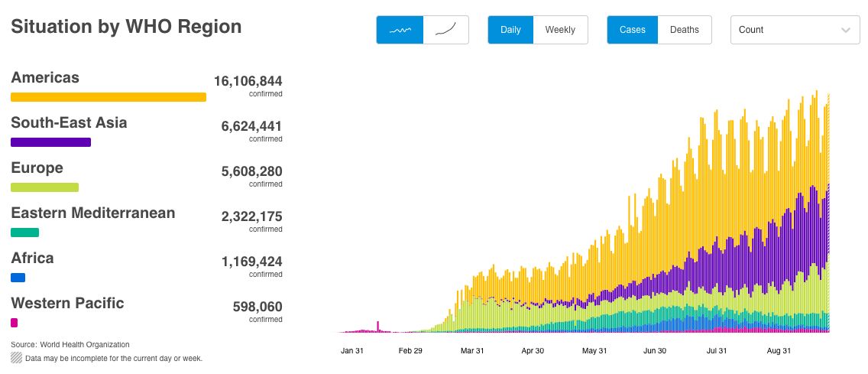Click the yellow Americas bar
The height and width of the screenshot is (374, 868).
coord(108,97)
